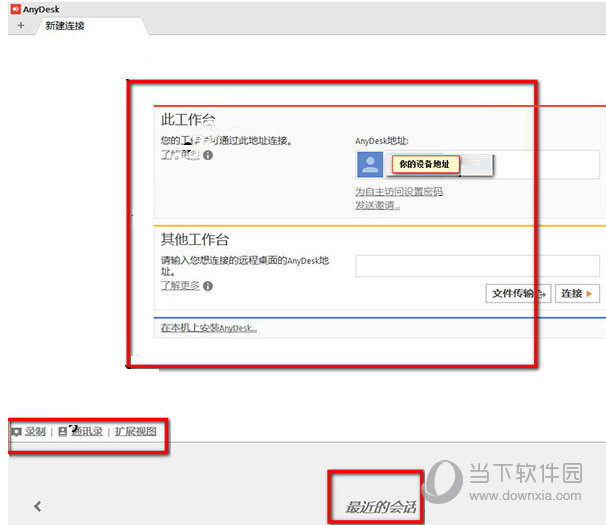Open 扩展视图 extended view link
Image resolution: width=606 pixels, height=525 pixels.
click(x=136, y=431)
